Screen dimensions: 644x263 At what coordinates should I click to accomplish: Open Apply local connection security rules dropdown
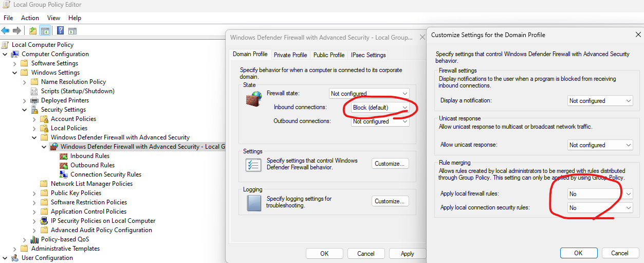coord(600,208)
